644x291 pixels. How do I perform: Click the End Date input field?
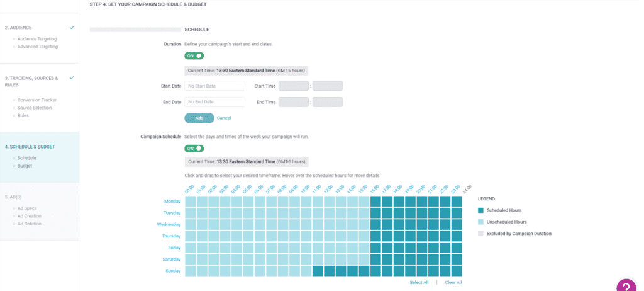coord(214,102)
